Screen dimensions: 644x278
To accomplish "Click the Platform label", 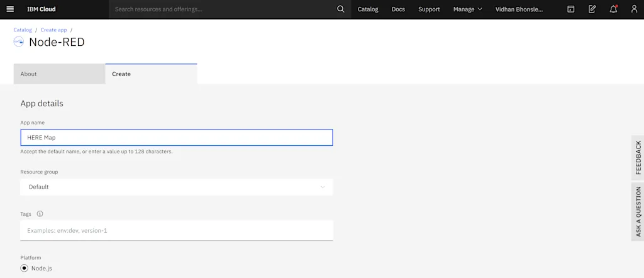I will click(31, 257).
